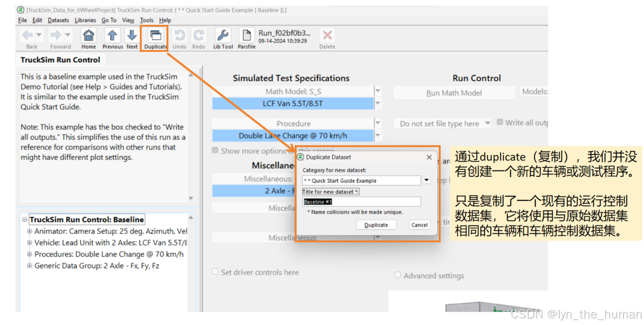The height and width of the screenshot is (325, 644).
Task: Collapse TruckSim Run Control: Baseline tree node
Action: (x=25, y=220)
